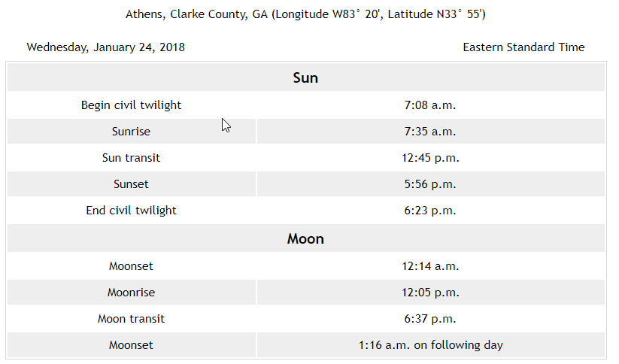The width and height of the screenshot is (619, 364).
Task: Select the Begin civil twilight label
Action: pyautogui.click(x=131, y=105)
